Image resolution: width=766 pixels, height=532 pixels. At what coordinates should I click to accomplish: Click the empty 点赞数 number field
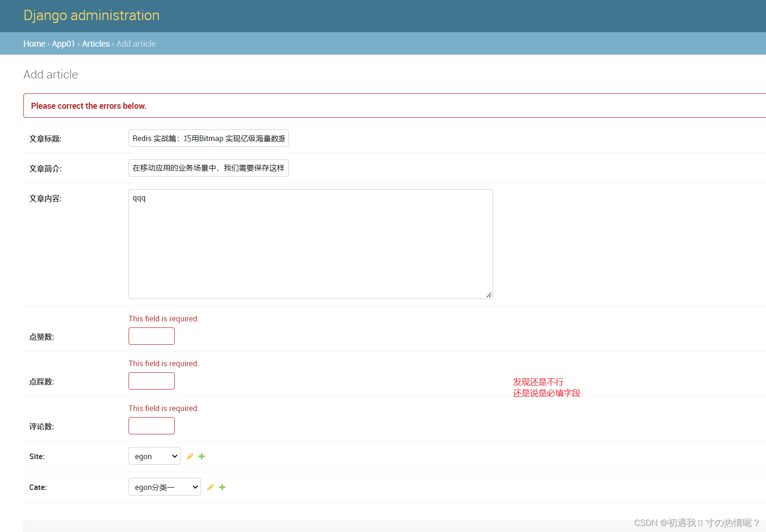point(151,336)
